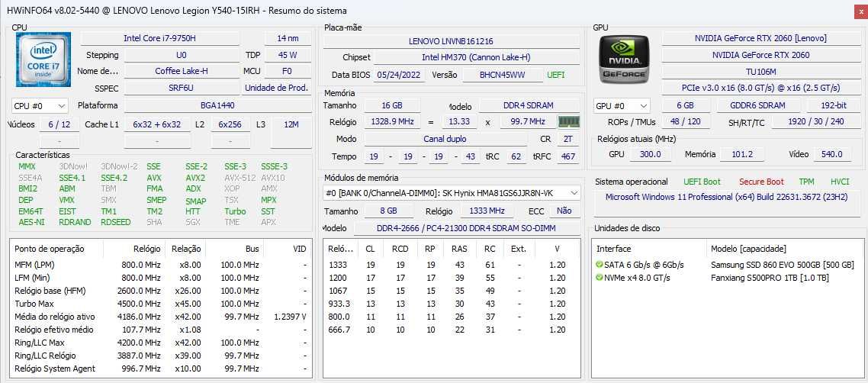This screenshot has width=868, height=383.
Task: Click the Fanxiang S500PRO 1TB entry
Action: tap(770, 277)
